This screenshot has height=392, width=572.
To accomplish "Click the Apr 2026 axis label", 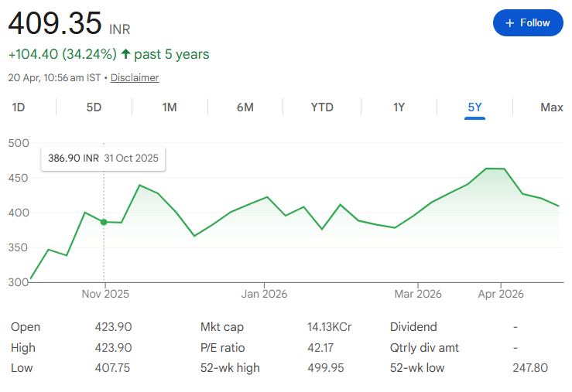I will pos(501,294).
